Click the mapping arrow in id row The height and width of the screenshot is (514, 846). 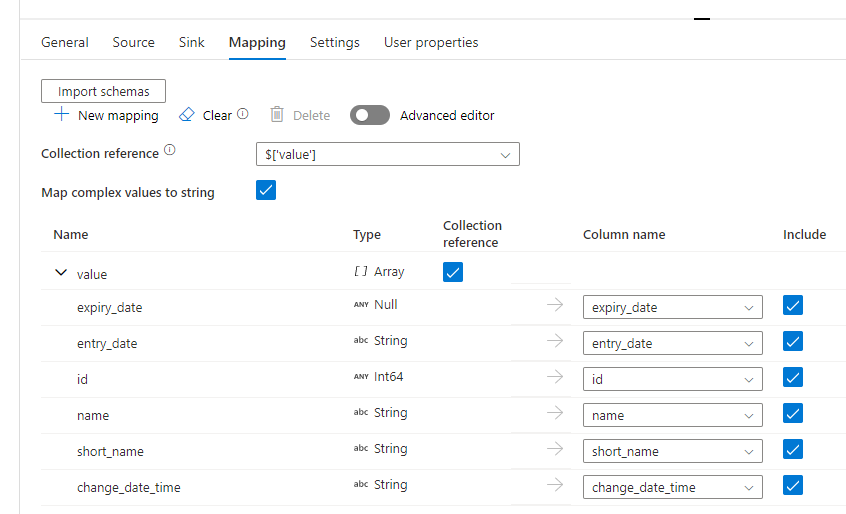click(555, 378)
